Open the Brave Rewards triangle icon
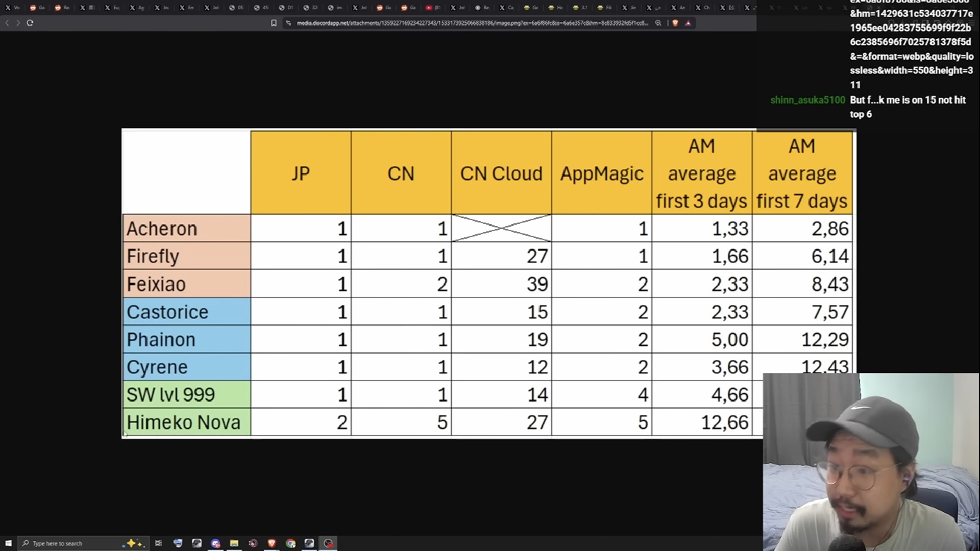Image resolution: width=980 pixels, height=551 pixels. point(688,23)
